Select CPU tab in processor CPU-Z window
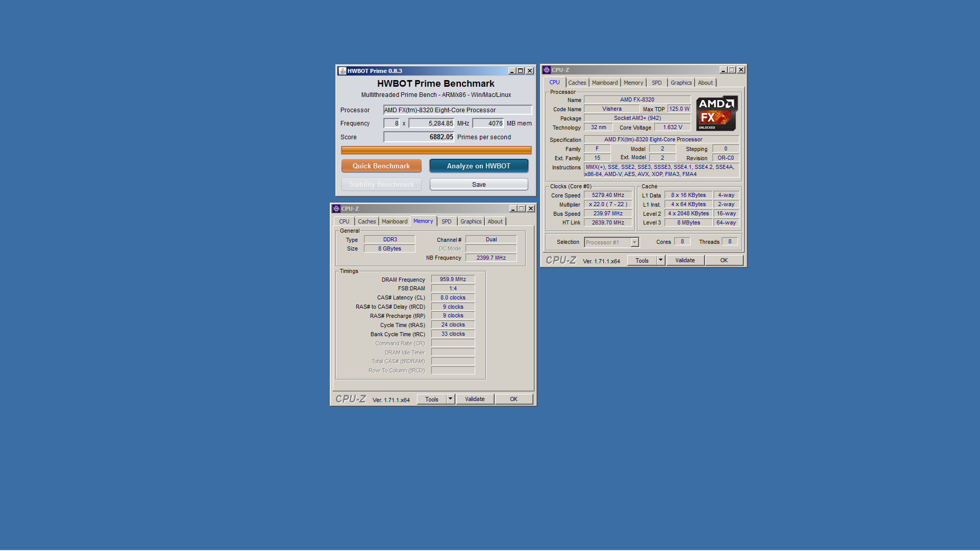Image resolution: width=980 pixels, height=551 pixels. click(555, 82)
